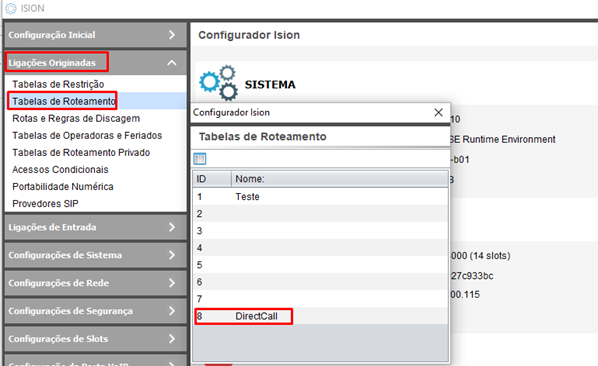Viewport: 598px width, 366px height.
Task: Select empty routing table row 6
Action: [320, 282]
